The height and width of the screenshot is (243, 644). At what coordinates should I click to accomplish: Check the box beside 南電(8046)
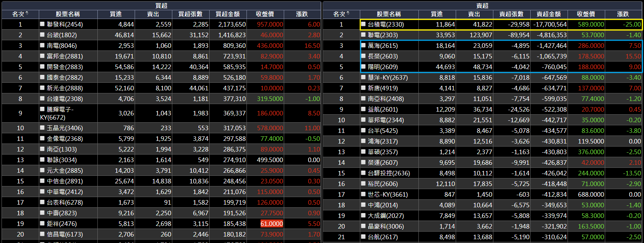(x=42, y=45)
